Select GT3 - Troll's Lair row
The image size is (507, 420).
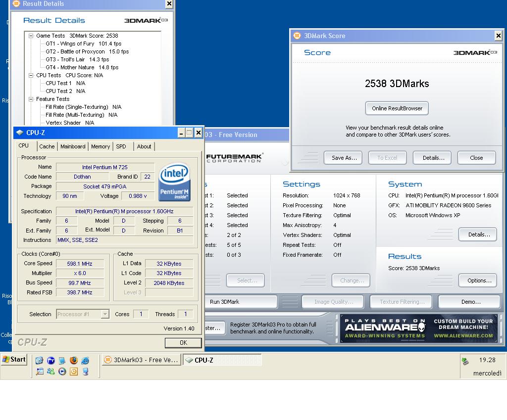(77, 59)
